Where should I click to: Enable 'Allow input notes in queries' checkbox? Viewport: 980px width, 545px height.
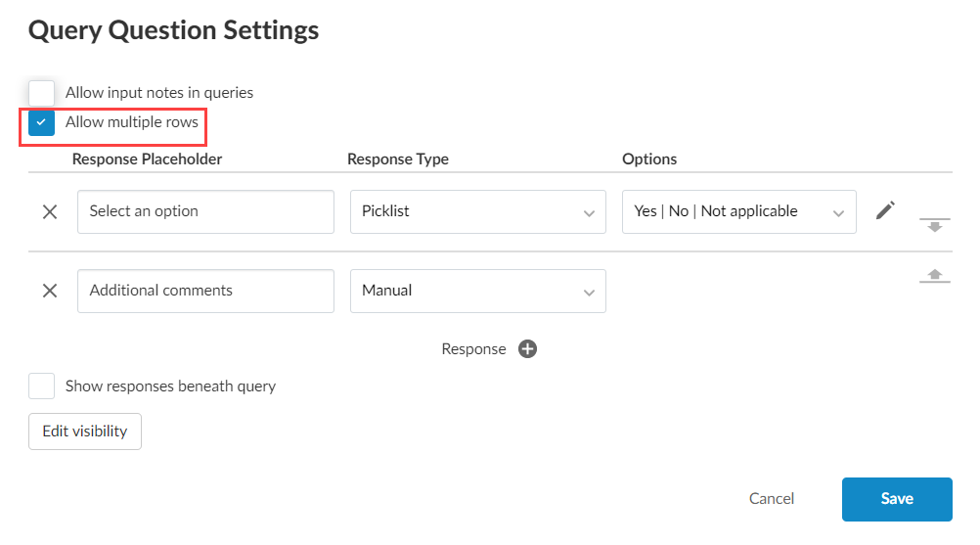[x=42, y=93]
